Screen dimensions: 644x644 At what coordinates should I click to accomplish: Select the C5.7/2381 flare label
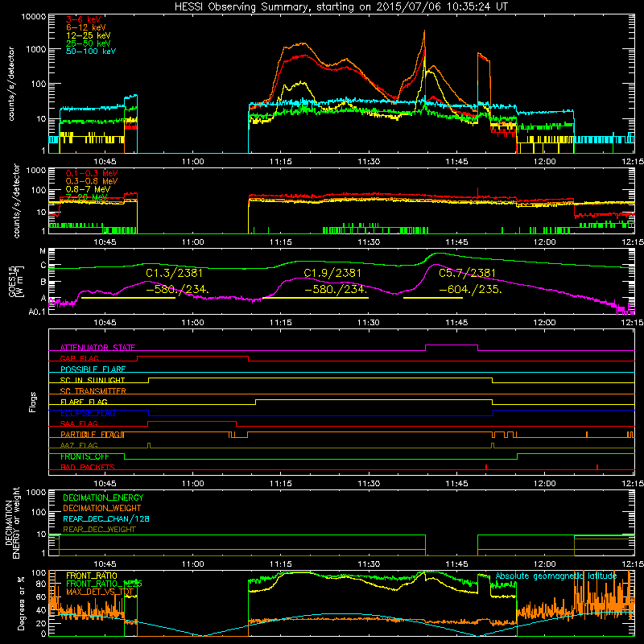pos(468,273)
